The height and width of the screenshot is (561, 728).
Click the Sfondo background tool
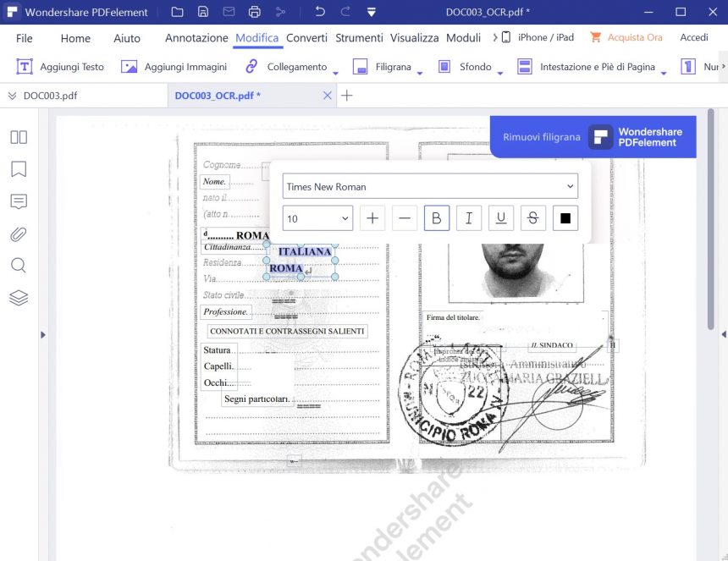pos(465,67)
